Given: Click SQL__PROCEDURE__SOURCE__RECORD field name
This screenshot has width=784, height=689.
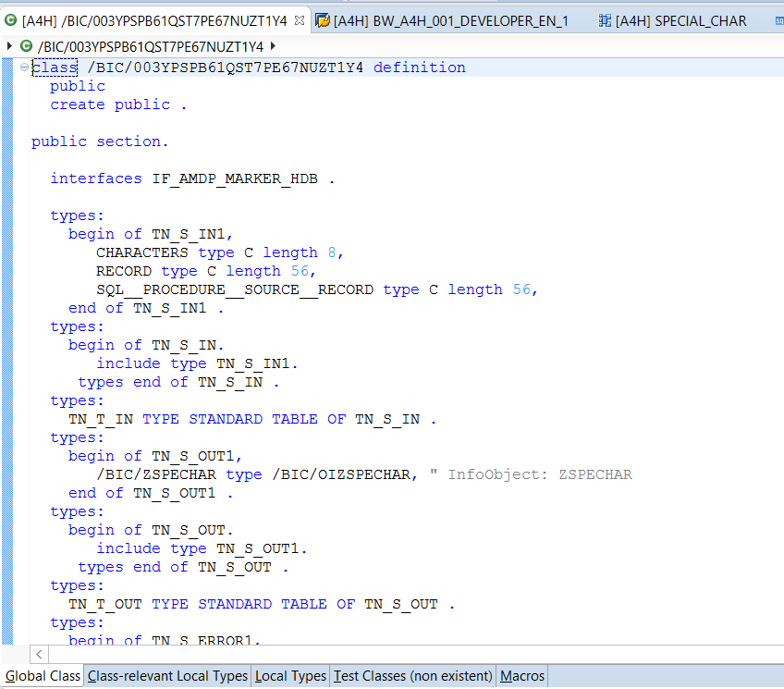Looking at the screenshot, I should pyautogui.click(x=235, y=289).
